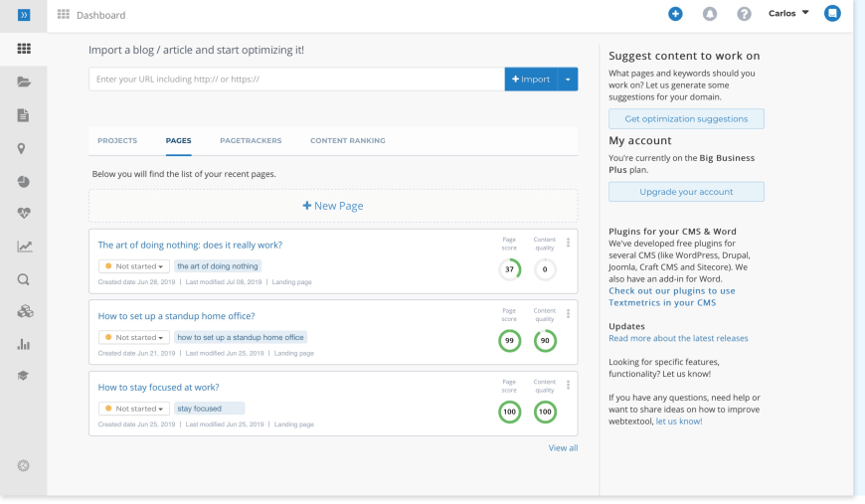Click the View all link
The height and width of the screenshot is (504, 865).
563,448
